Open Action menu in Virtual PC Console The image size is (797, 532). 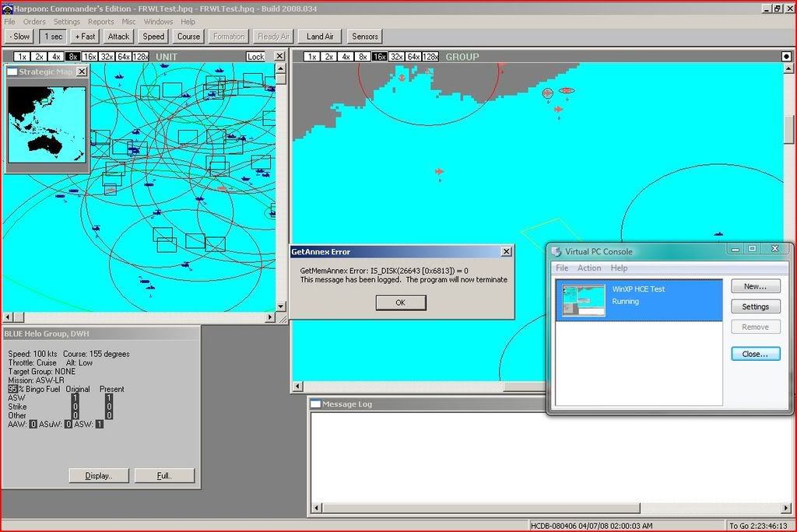pyautogui.click(x=589, y=268)
